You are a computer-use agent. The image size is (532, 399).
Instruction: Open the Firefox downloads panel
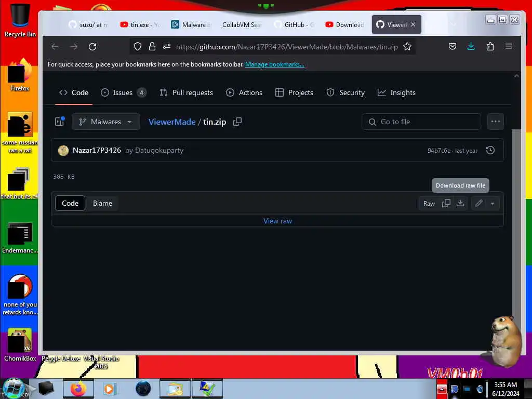pos(471,46)
